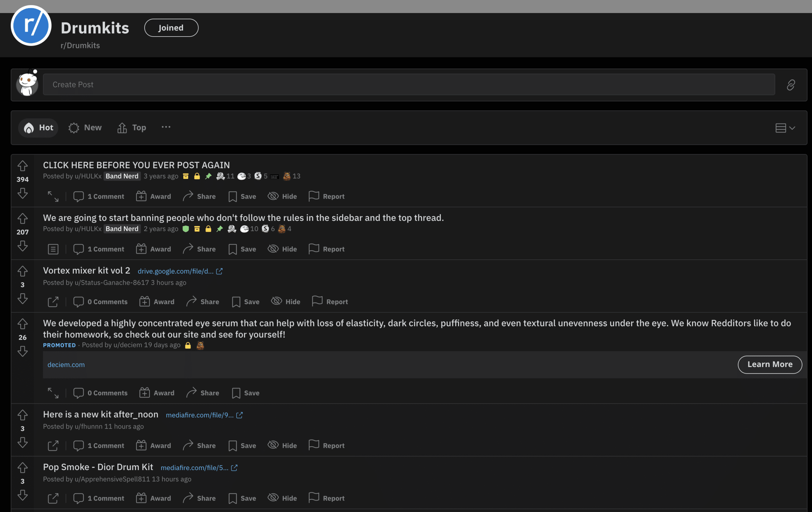This screenshot has height=512, width=812.
Task: Open the mediafire link for Pop Smoke Dior Kit
Action: [x=199, y=468]
